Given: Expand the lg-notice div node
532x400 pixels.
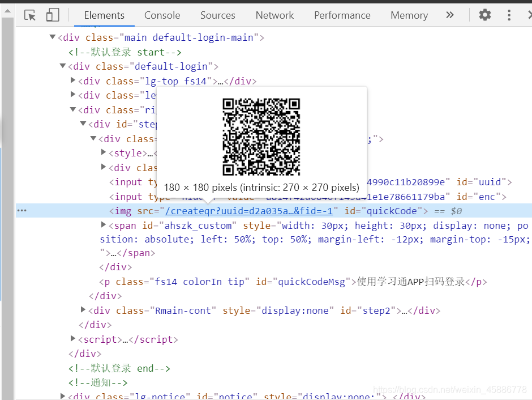Looking at the screenshot, I should click(62, 395).
